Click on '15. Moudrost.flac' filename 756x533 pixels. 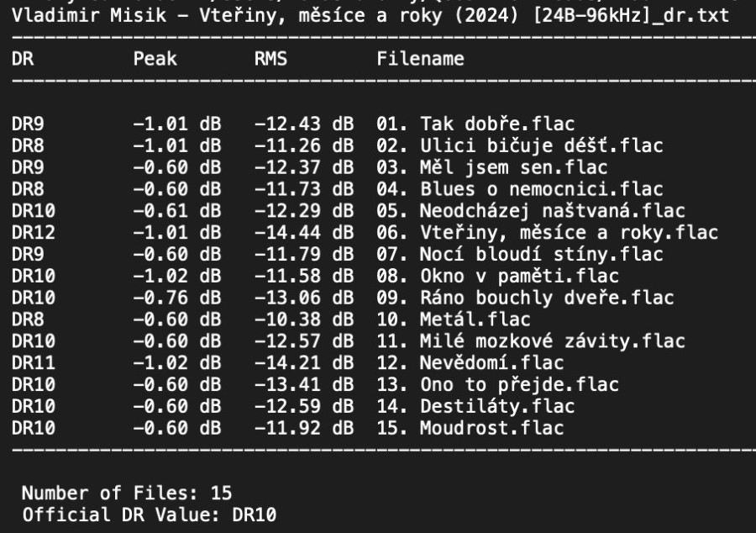click(470, 430)
